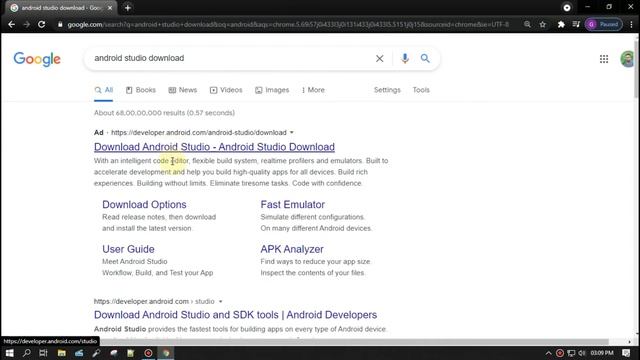Screen dimensions: 640x360
Task: Click the Chrome icon on the taskbar
Action: (x=166, y=353)
